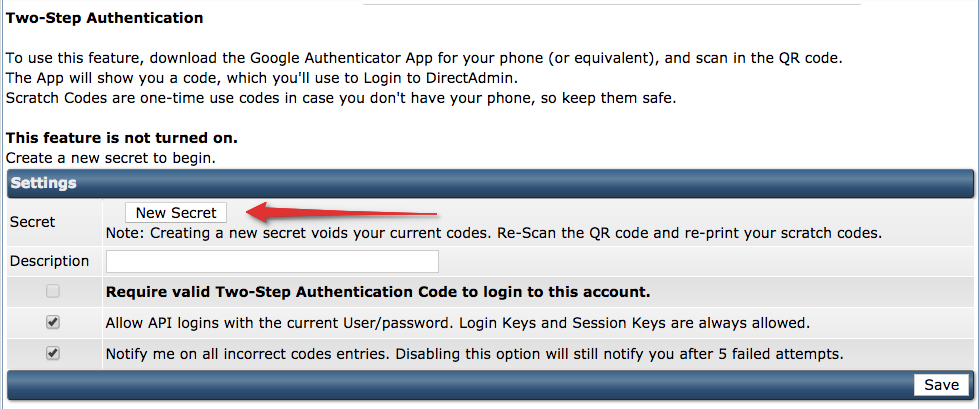Image resolution: width=979 pixels, height=409 pixels.
Task: Click the Allow API logins option text
Action: 457,323
